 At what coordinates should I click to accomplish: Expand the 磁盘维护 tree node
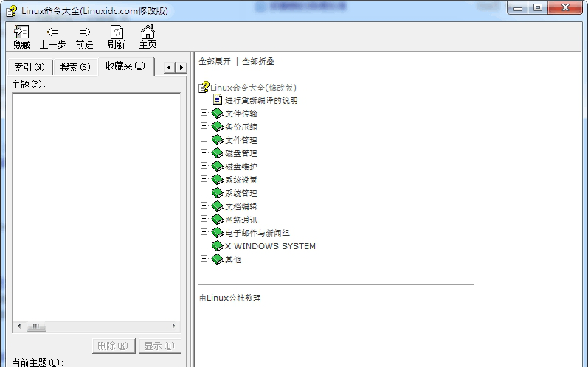click(x=204, y=165)
